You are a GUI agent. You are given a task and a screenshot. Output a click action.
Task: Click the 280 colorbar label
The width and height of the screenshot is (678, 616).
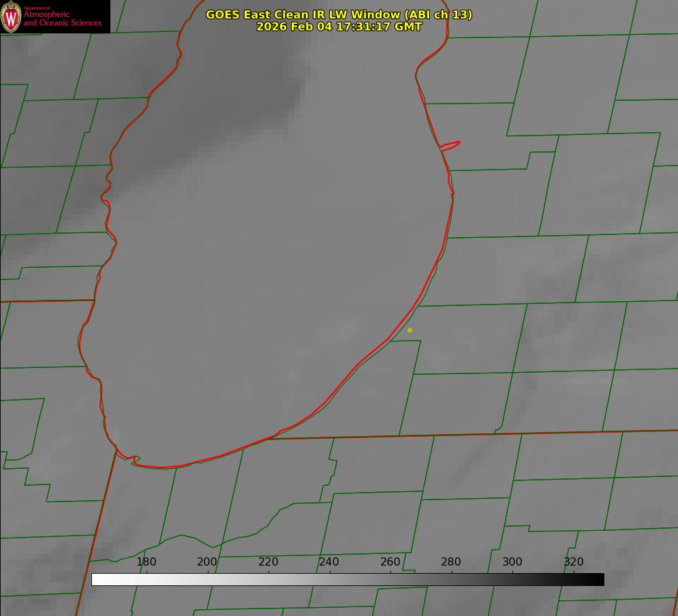click(451, 561)
